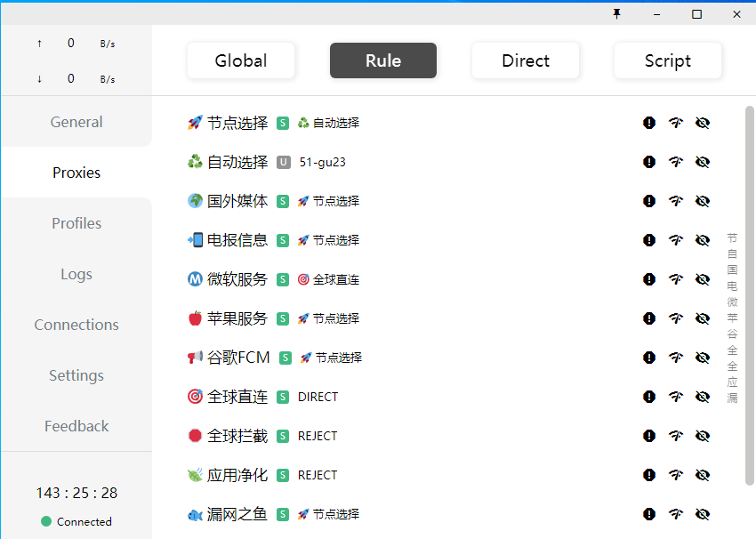Select the Direct mode button

coord(526,60)
